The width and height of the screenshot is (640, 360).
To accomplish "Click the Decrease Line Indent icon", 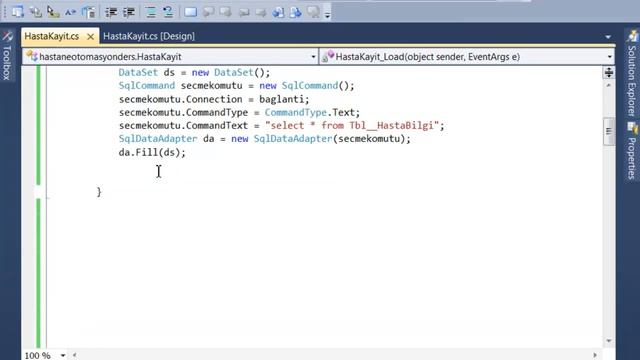I will (x=111, y=12).
